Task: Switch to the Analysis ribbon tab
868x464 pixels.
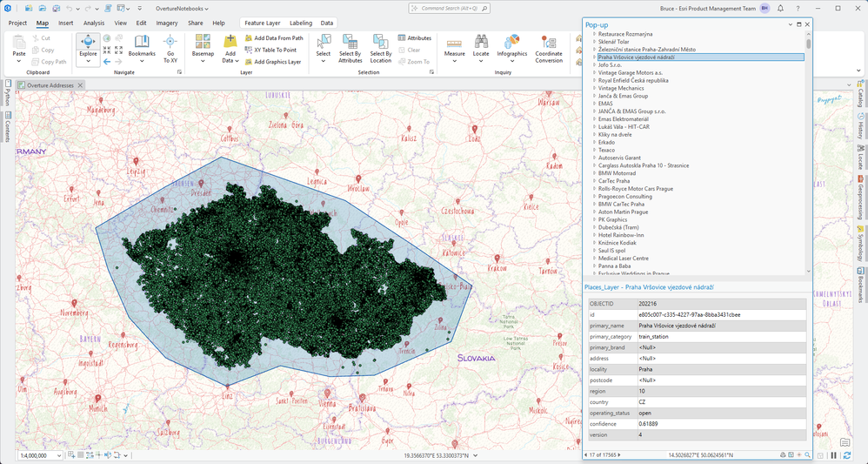Action: click(93, 23)
